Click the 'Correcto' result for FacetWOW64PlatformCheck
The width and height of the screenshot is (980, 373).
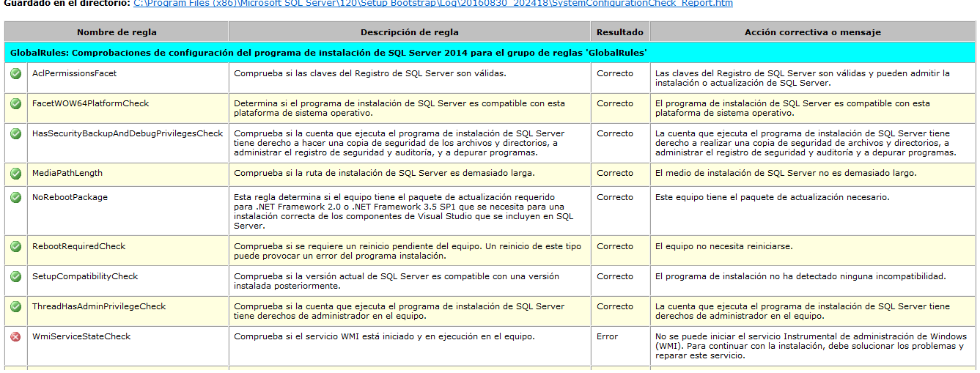615,103
